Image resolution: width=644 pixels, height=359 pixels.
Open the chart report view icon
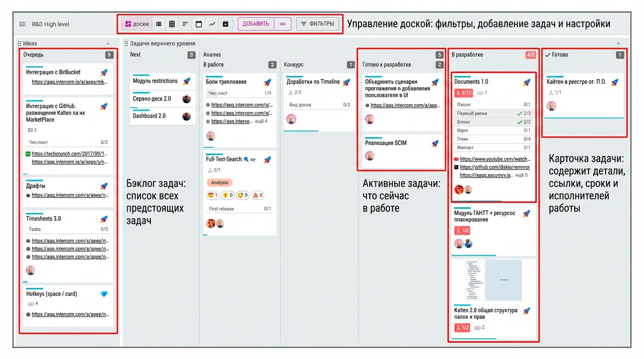[212, 24]
